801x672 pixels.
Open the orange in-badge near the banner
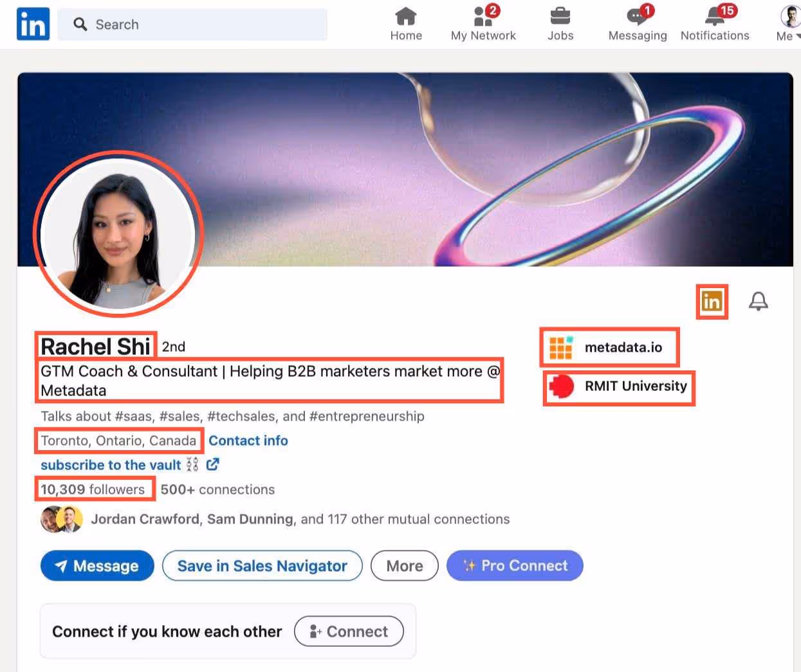click(712, 300)
